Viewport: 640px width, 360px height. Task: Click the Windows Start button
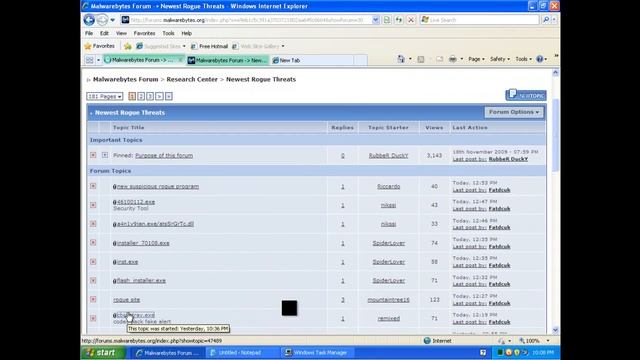[x=103, y=353]
